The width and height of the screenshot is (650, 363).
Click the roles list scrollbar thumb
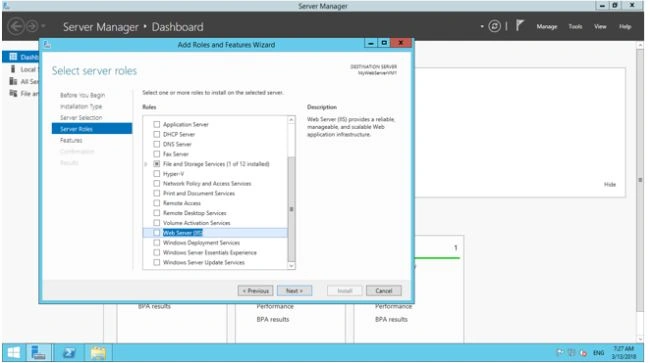coord(291,209)
